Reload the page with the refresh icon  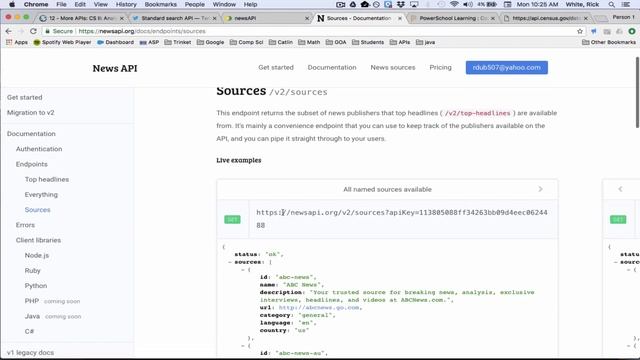click(33, 31)
